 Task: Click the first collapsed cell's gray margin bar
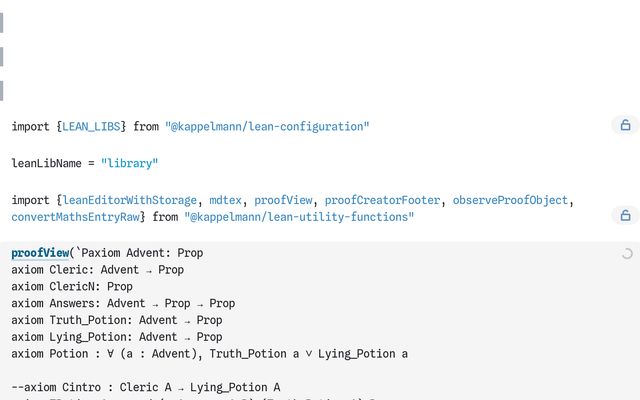pyautogui.click(x=2, y=21)
